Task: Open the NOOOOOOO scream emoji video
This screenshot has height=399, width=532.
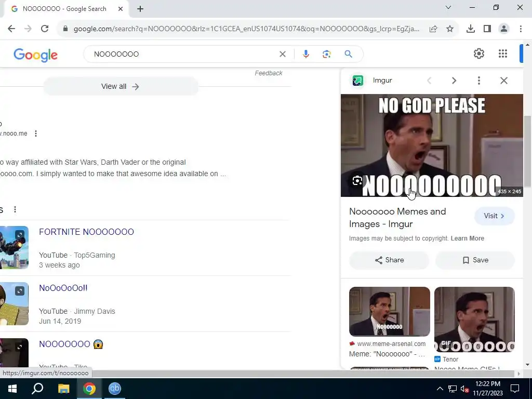Action: (x=71, y=344)
